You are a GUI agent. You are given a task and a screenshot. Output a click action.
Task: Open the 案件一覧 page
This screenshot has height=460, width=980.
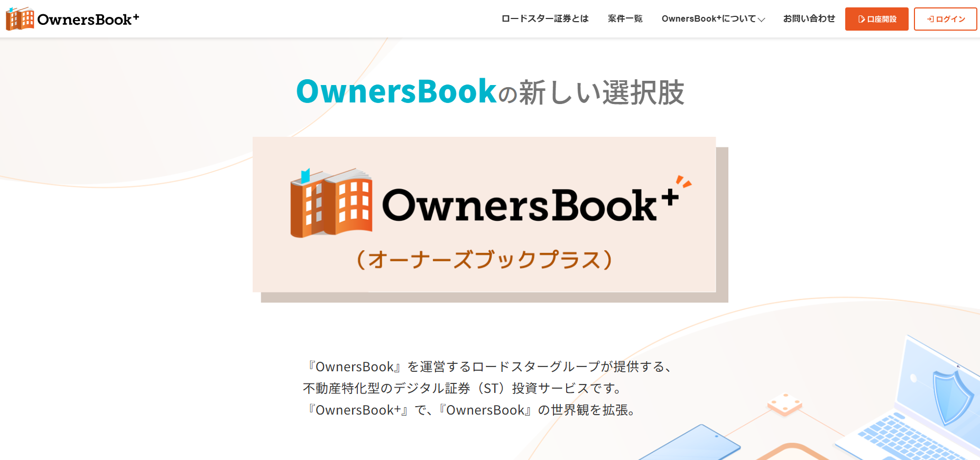point(625,18)
